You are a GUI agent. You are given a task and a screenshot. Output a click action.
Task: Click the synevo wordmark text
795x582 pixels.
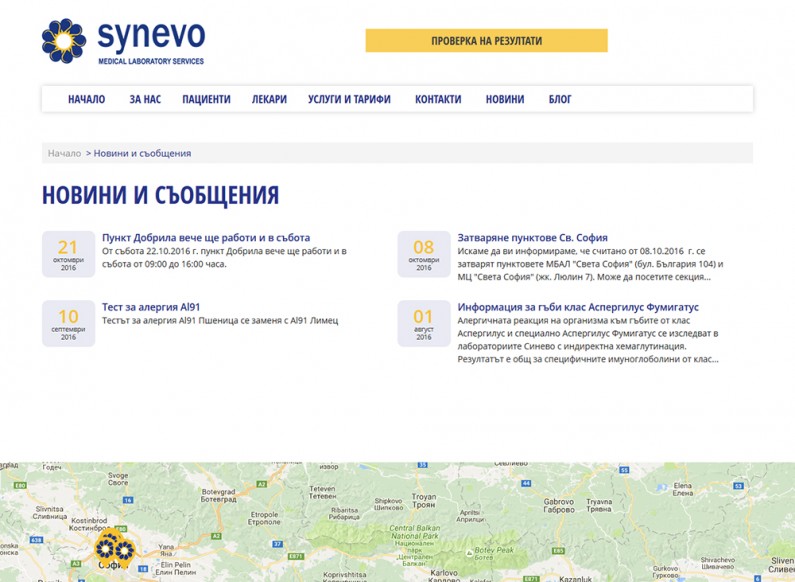tap(151, 37)
